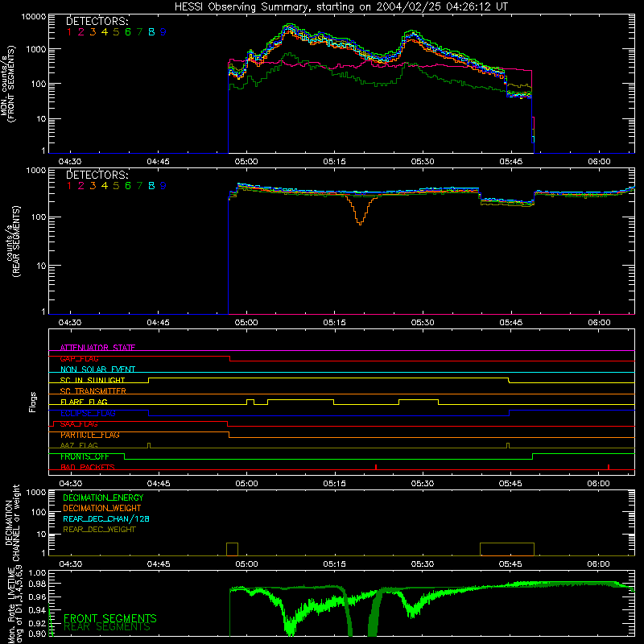Screen dimensions: 644x644
Task: Click 0.98 on the livetime y-axis
Action: (x=36, y=584)
